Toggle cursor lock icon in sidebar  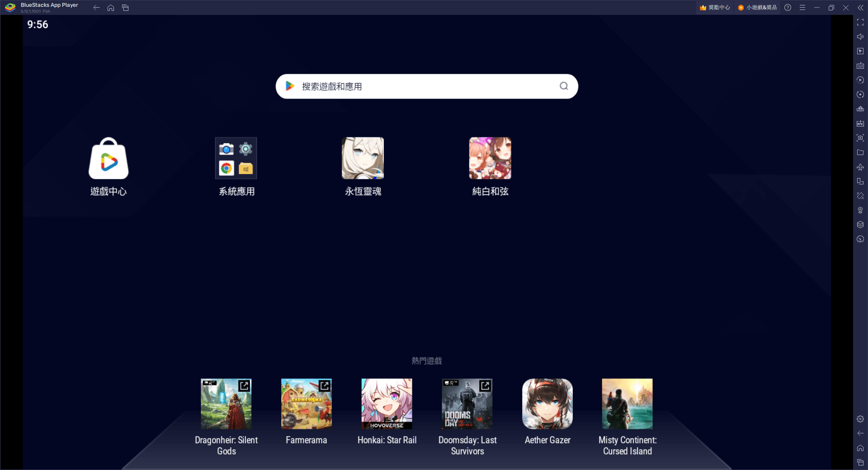click(860, 51)
